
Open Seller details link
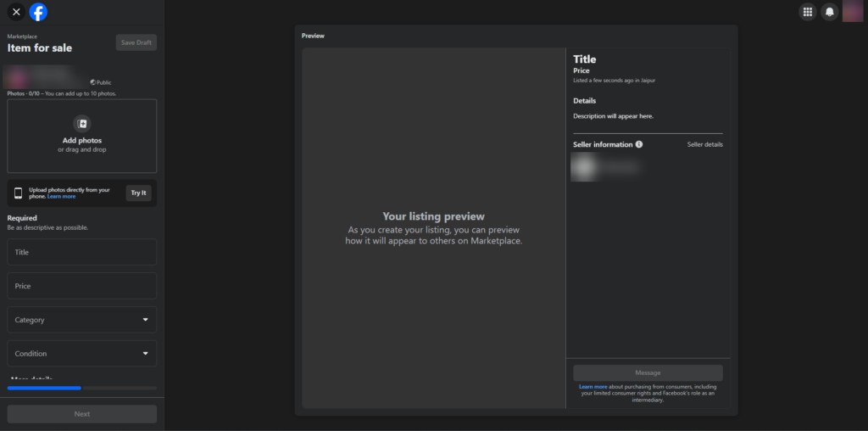click(x=704, y=144)
